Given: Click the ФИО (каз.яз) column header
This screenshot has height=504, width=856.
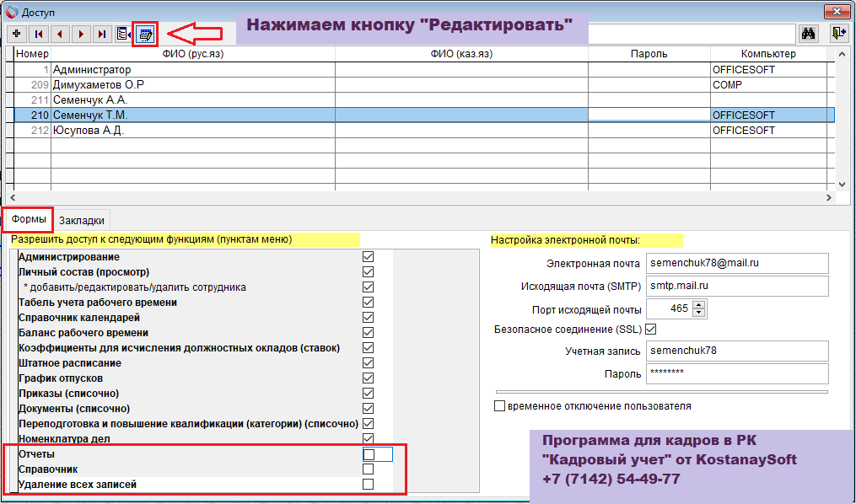Looking at the screenshot, I should click(461, 54).
